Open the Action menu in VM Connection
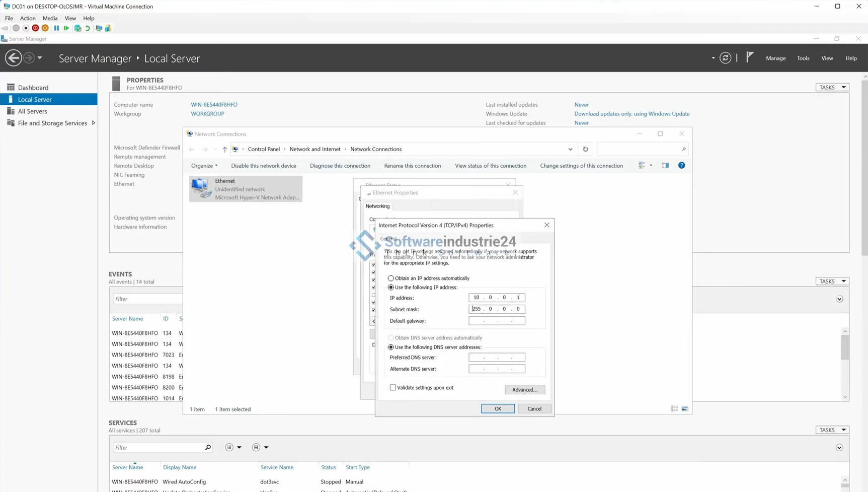This screenshot has height=492, width=868. (28, 18)
